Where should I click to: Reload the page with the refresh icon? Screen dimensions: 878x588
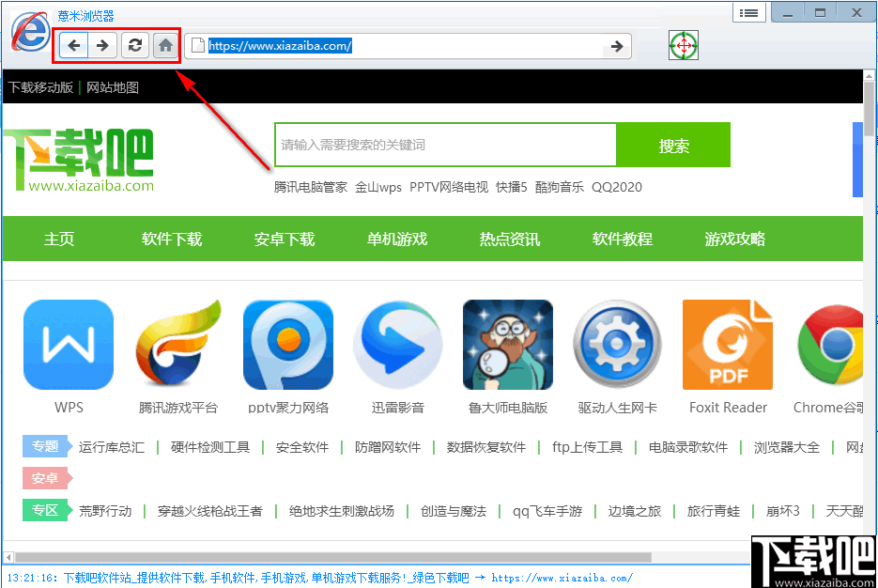coord(135,45)
